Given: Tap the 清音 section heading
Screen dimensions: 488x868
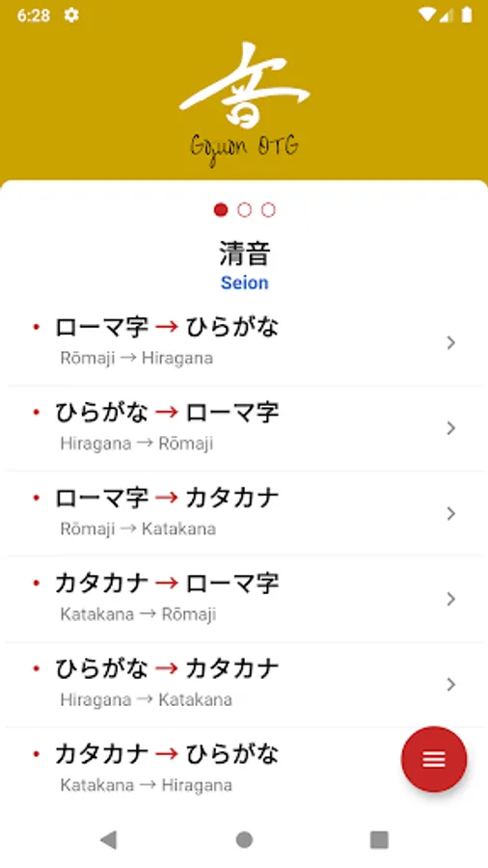Looking at the screenshot, I should coord(244,254).
